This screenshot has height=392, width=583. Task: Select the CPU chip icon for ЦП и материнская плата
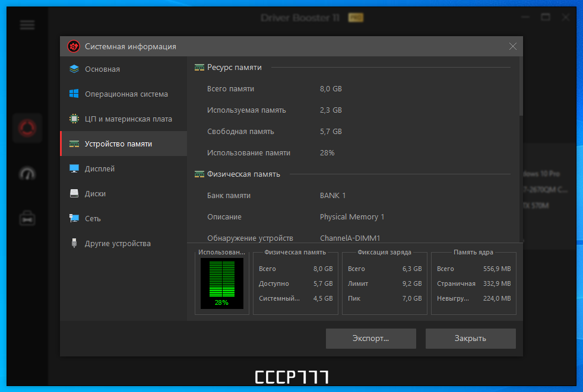(74, 119)
